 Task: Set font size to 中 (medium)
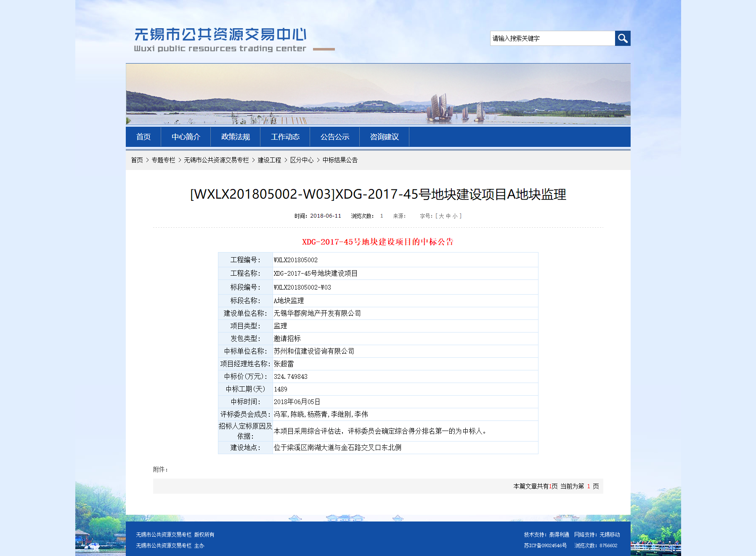tap(448, 216)
